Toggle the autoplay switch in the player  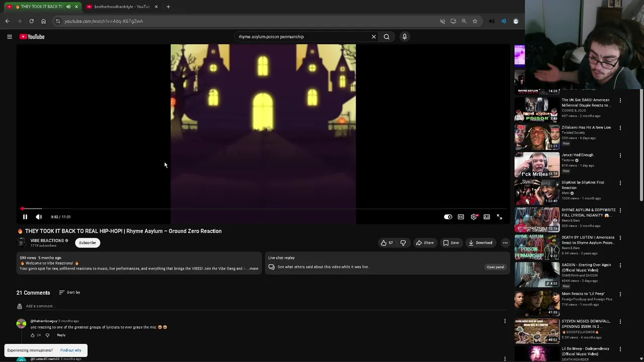pyautogui.click(x=448, y=217)
